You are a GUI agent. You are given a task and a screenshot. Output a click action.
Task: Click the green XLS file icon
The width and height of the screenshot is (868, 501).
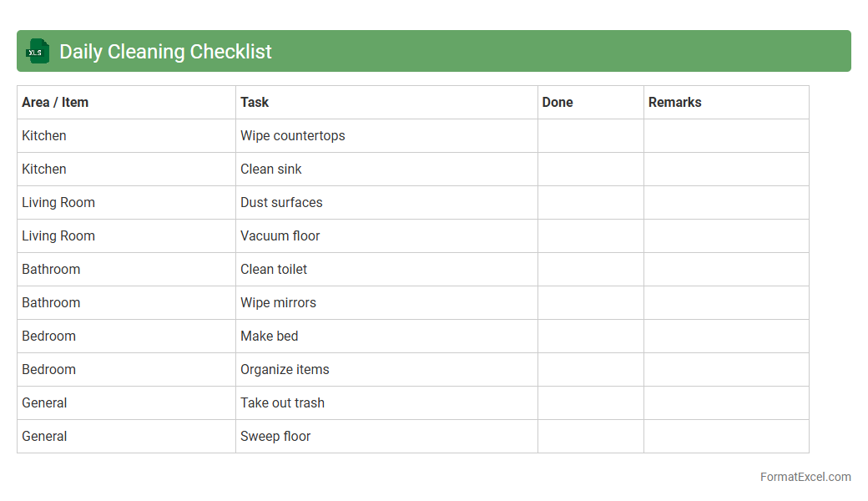(38, 51)
